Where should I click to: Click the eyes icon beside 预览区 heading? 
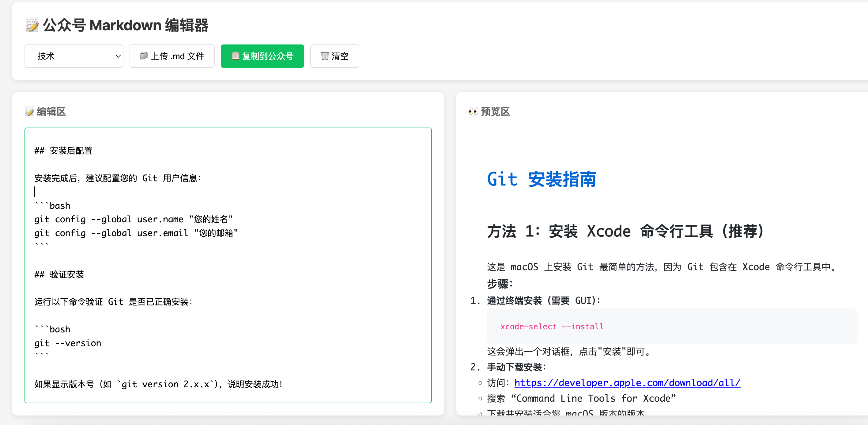tap(473, 112)
